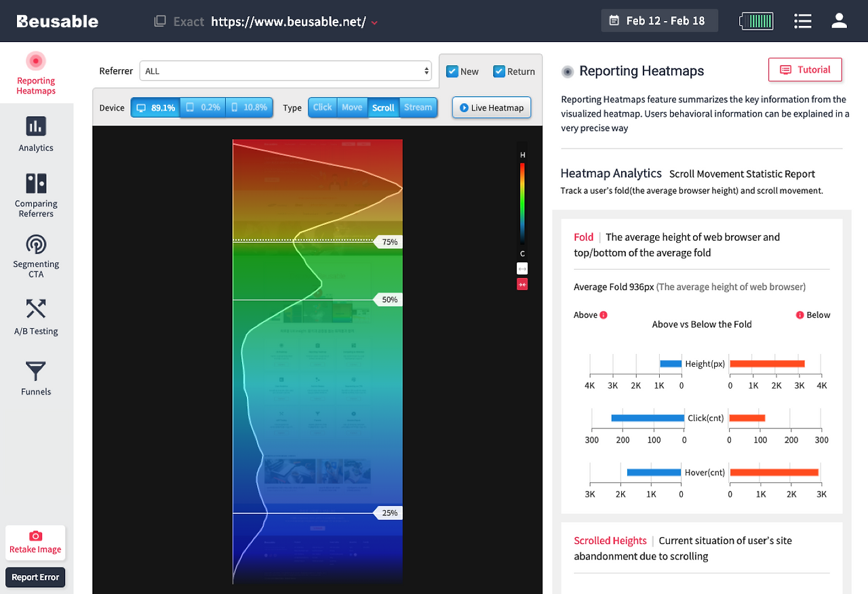Click the Heatmap Analytics heading
Screen dimensions: 868x594
point(611,174)
